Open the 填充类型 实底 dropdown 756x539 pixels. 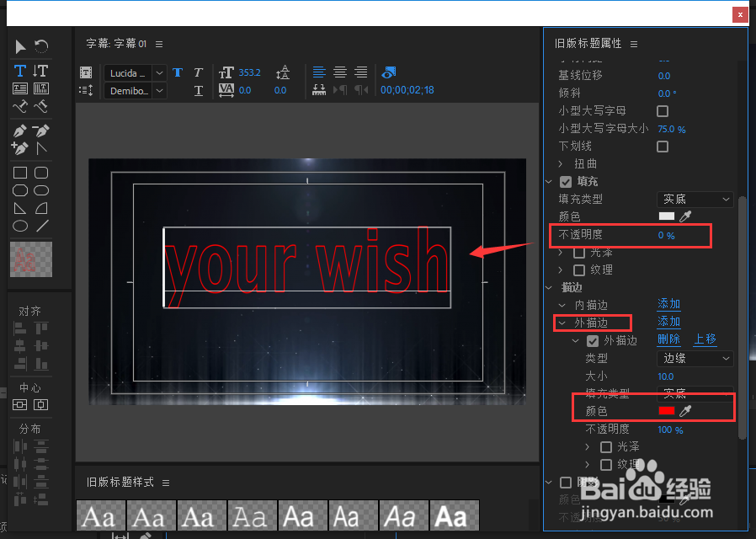coord(695,199)
